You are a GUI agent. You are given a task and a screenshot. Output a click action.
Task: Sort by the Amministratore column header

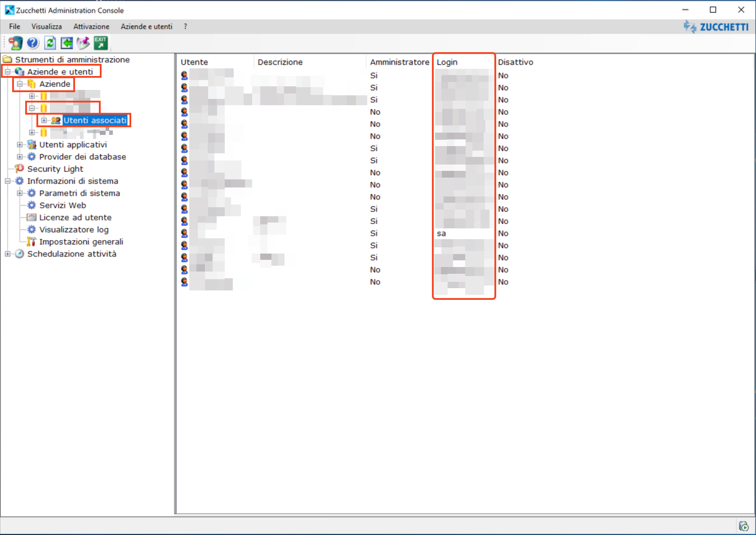click(x=400, y=62)
